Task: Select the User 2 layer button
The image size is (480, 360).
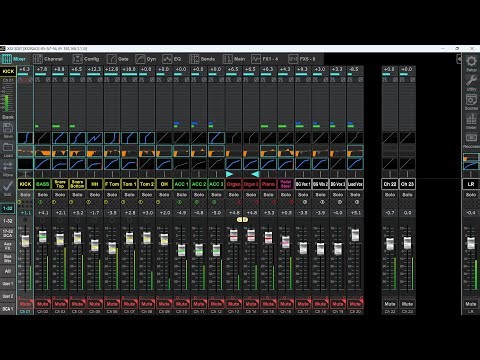Action: (8, 296)
